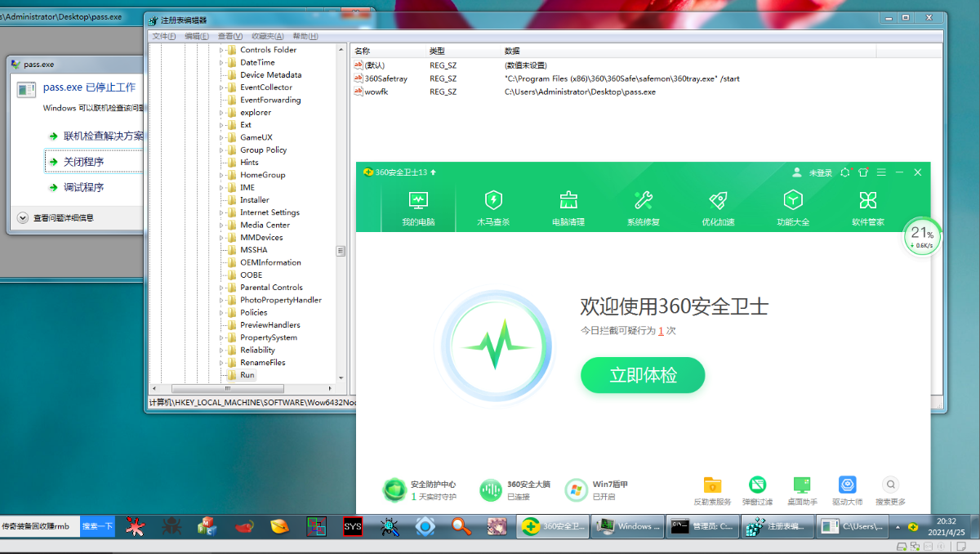Viewport: 980px width, 554px height.
Task: Click the taskbar clock showing 20:32
Action: pyautogui.click(x=947, y=526)
